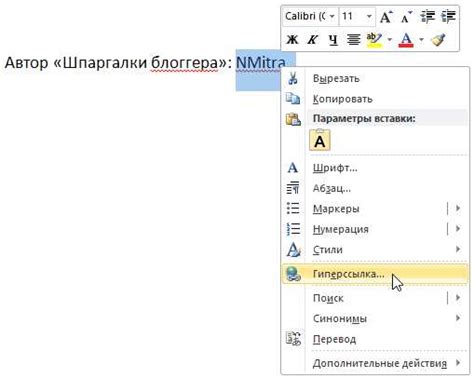Open Дополнительные действия submenu

click(x=375, y=363)
